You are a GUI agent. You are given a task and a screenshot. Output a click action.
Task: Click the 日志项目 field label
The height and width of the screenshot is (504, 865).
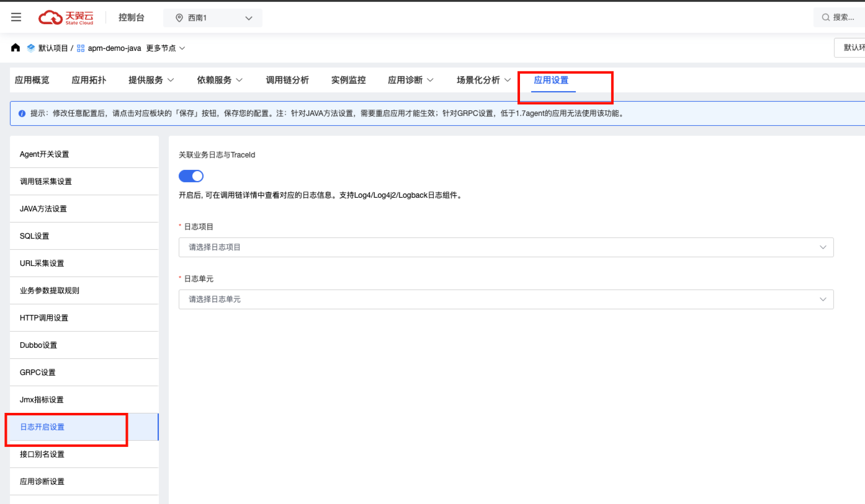pyautogui.click(x=199, y=227)
